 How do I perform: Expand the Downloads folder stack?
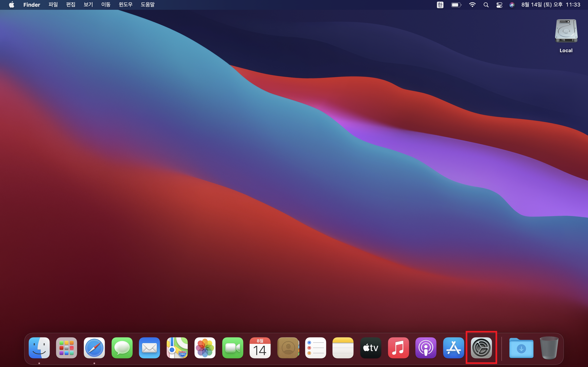pyautogui.click(x=521, y=348)
